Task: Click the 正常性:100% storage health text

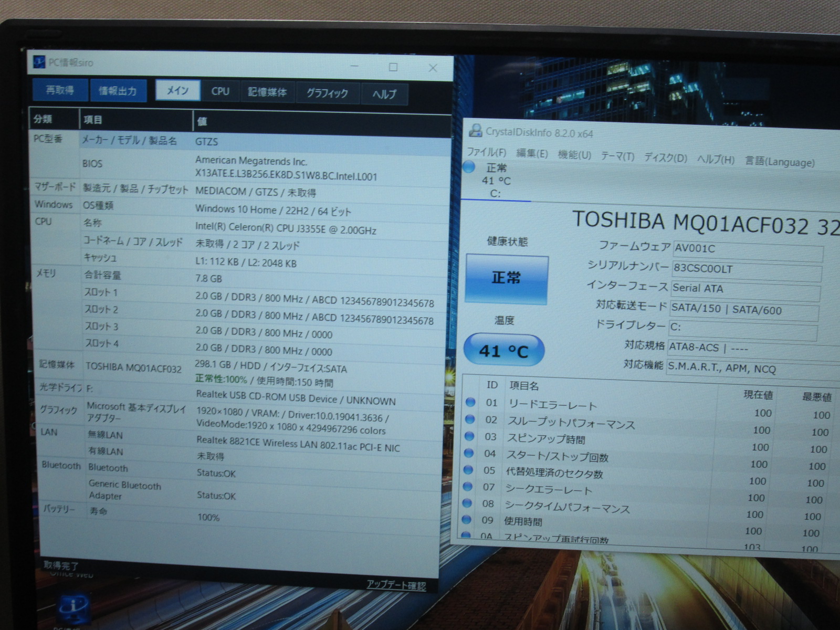Action: click(221, 379)
